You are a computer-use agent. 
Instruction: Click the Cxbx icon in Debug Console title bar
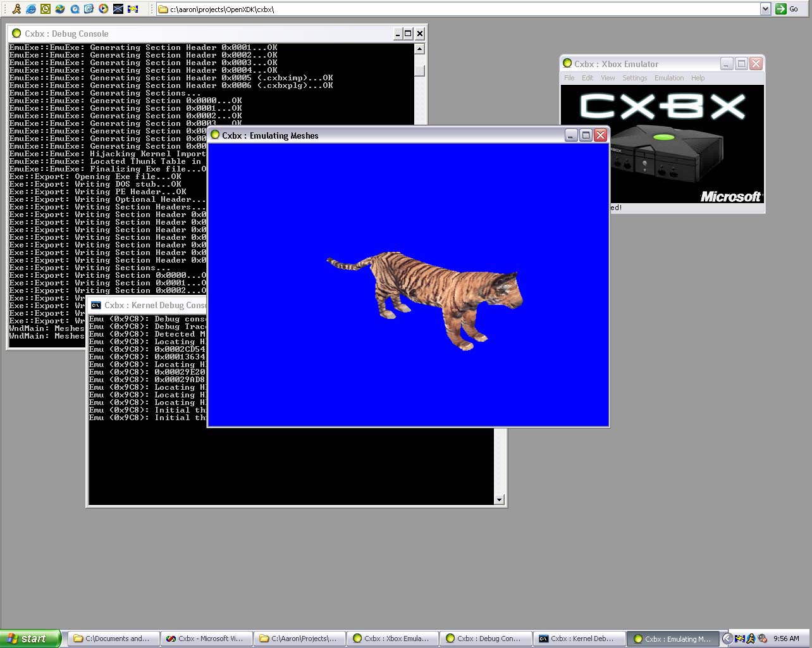point(16,34)
